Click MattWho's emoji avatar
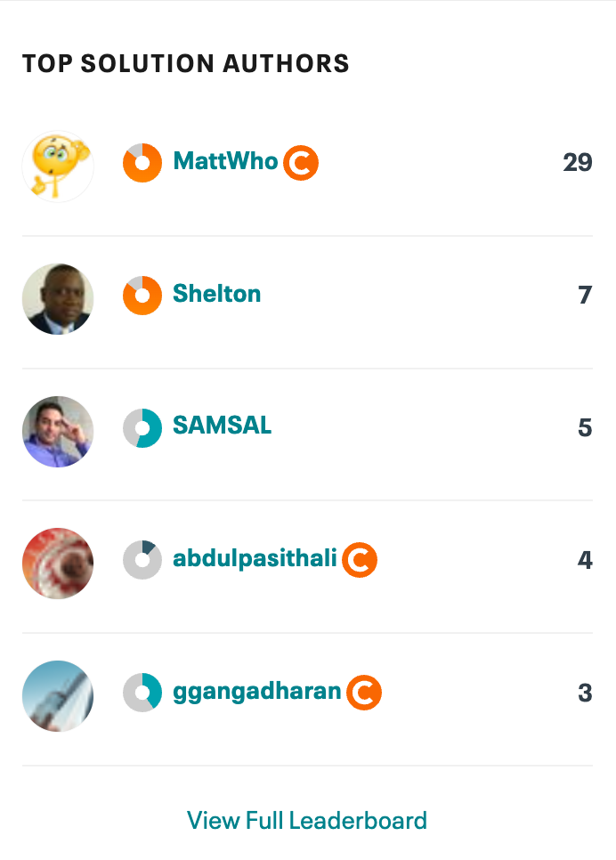The width and height of the screenshot is (616, 860). pos(58,166)
